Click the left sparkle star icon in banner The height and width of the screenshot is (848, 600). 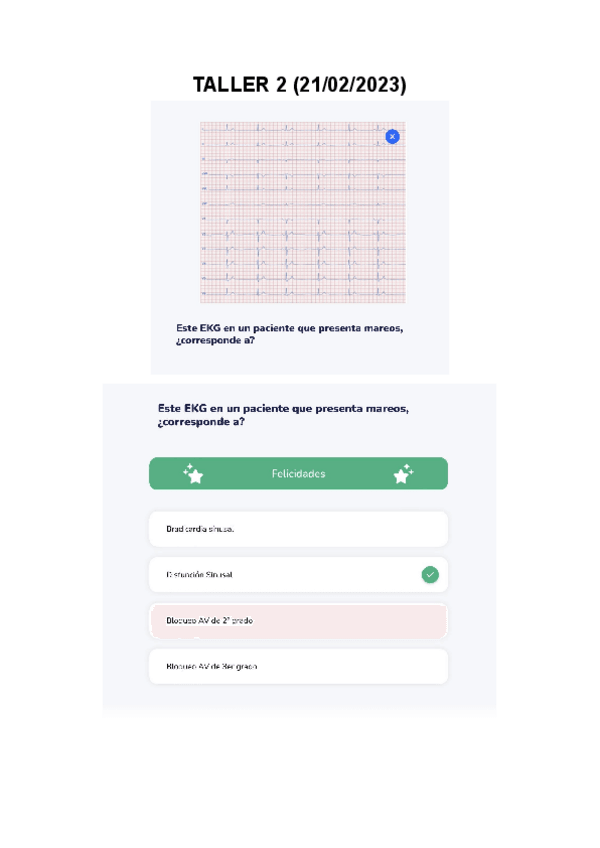pyautogui.click(x=193, y=474)
